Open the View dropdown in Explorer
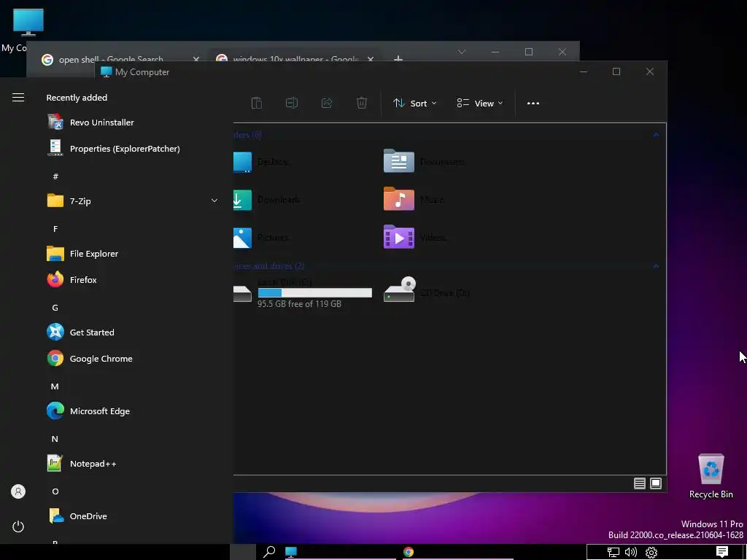The image size is (747, 560). click(480, 104)
